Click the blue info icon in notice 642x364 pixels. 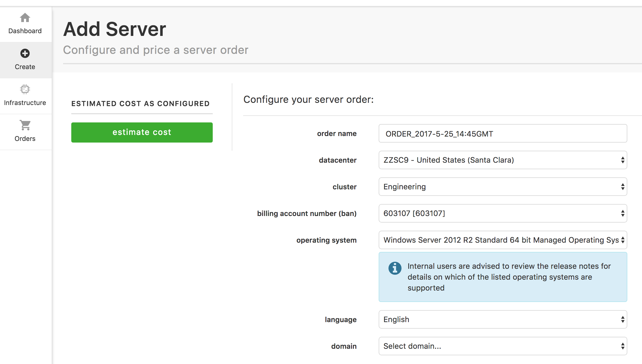point(395,268)
